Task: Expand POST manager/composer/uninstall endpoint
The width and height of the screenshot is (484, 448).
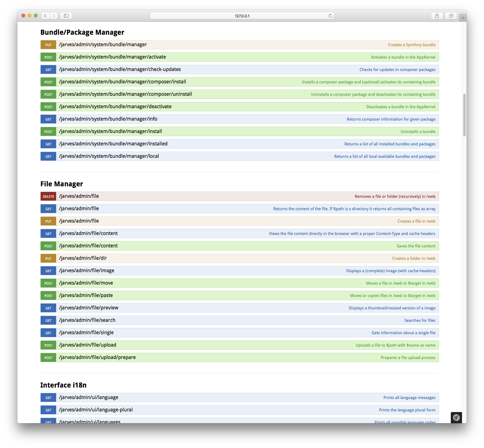Action: coord(240,94)
